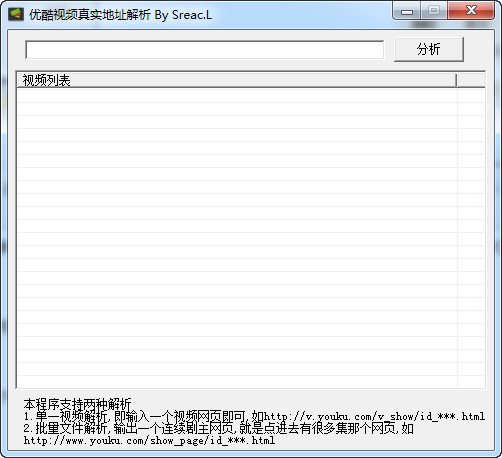Click the blank column header right of 视频列表
The width and height of the screenshot is (502, 458).
(x=471, y=80)
